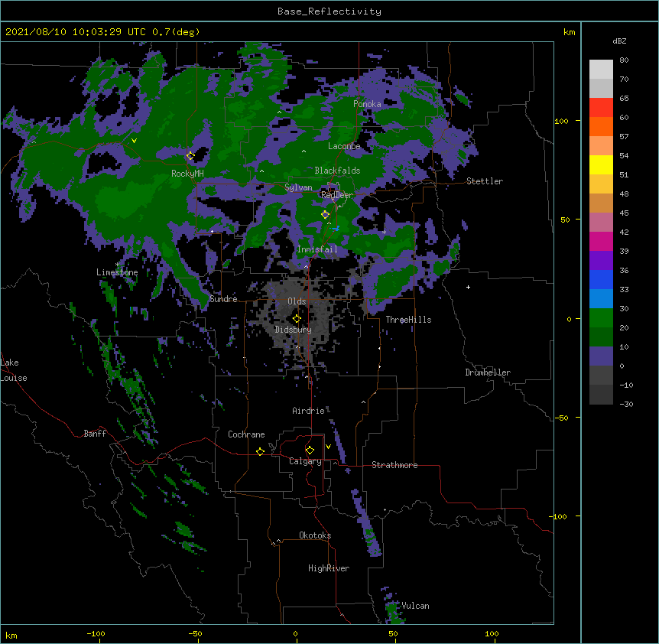659x644 pixels.
Task: Click the Drumheller label
Action: tap(488, 372)
